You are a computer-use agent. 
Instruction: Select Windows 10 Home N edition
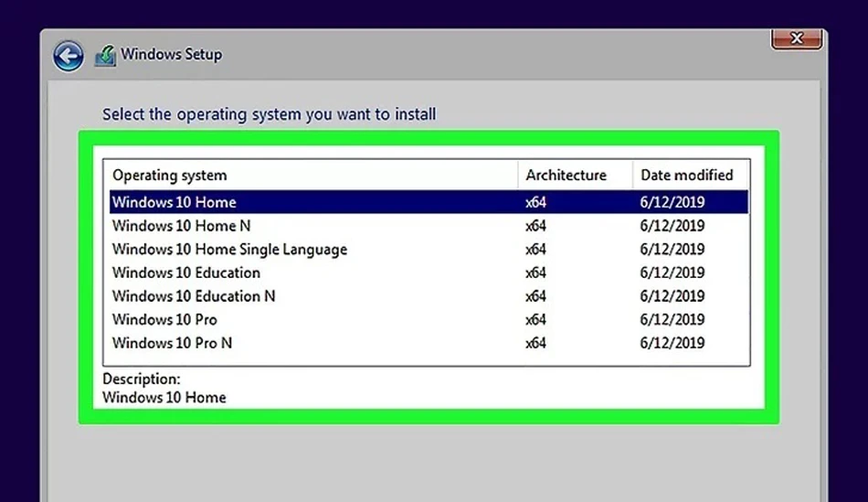[x=429, y=226]
